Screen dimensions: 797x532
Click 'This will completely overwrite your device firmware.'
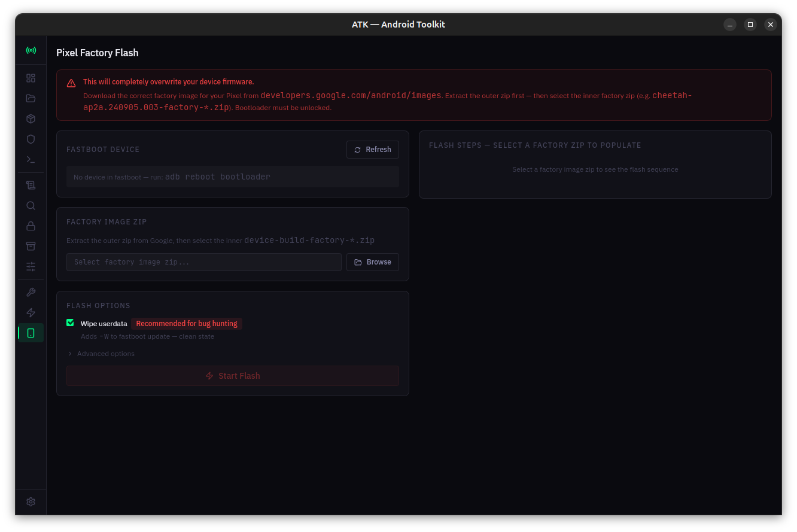(169, 82)
